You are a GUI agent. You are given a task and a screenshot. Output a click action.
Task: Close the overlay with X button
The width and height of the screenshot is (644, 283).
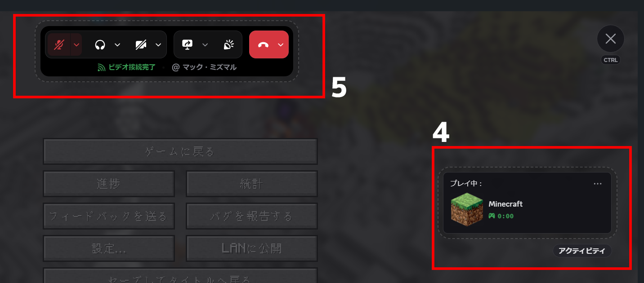click(611, 39)
